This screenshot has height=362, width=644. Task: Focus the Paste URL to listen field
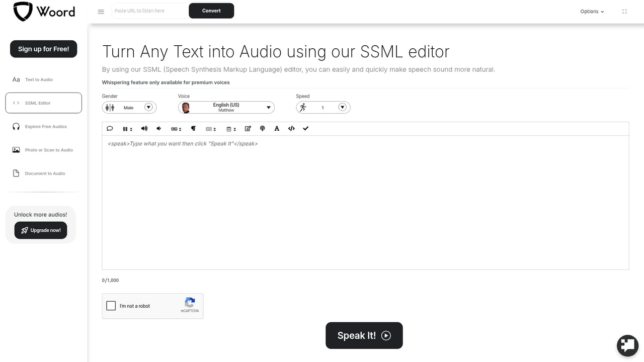[x=150, y=11]
